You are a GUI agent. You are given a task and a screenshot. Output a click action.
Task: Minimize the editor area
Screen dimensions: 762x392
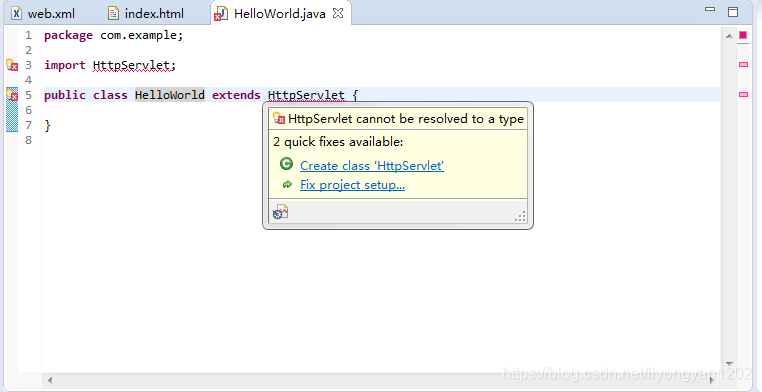click(710, 9)
